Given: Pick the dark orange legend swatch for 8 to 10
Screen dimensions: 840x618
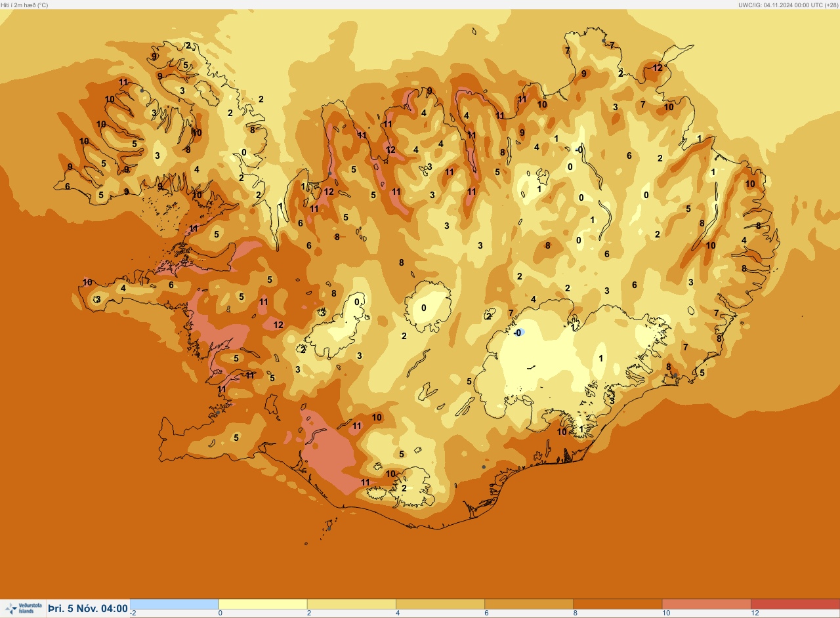Looking at the screenshot, I should point(617,604).
